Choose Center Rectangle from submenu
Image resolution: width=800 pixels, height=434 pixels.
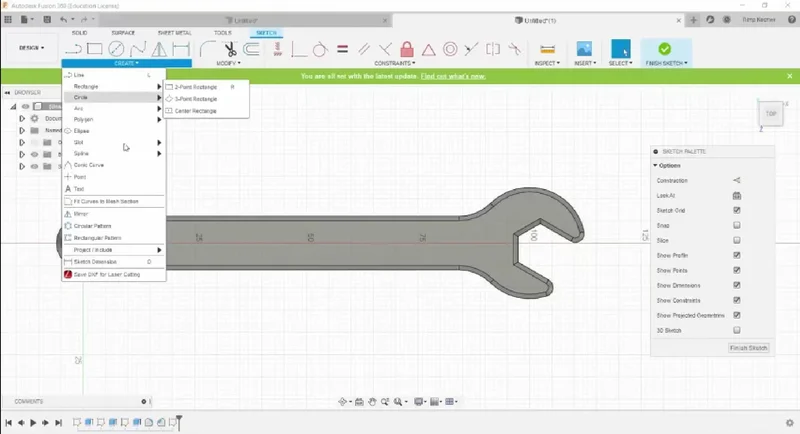206,111
